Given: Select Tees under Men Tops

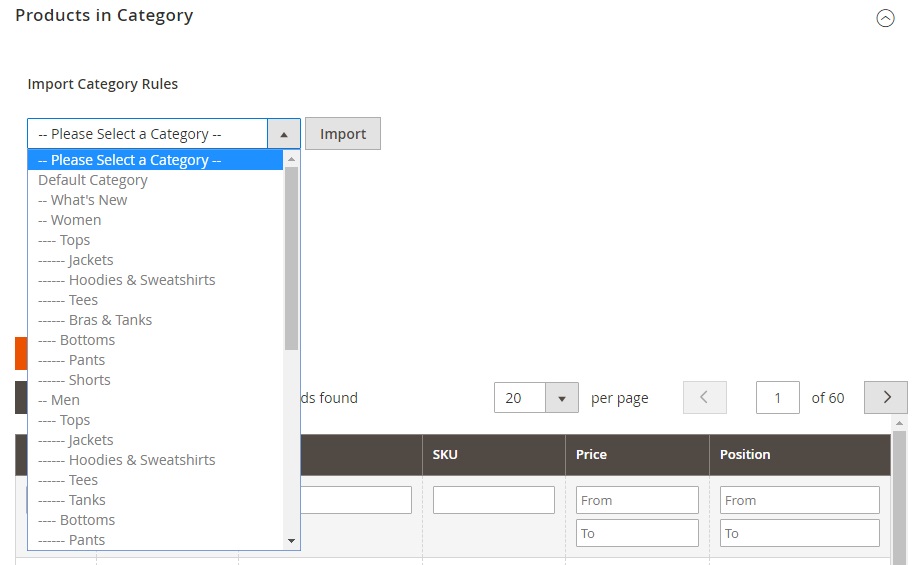Looking at the screenshot, I should 155,480.
